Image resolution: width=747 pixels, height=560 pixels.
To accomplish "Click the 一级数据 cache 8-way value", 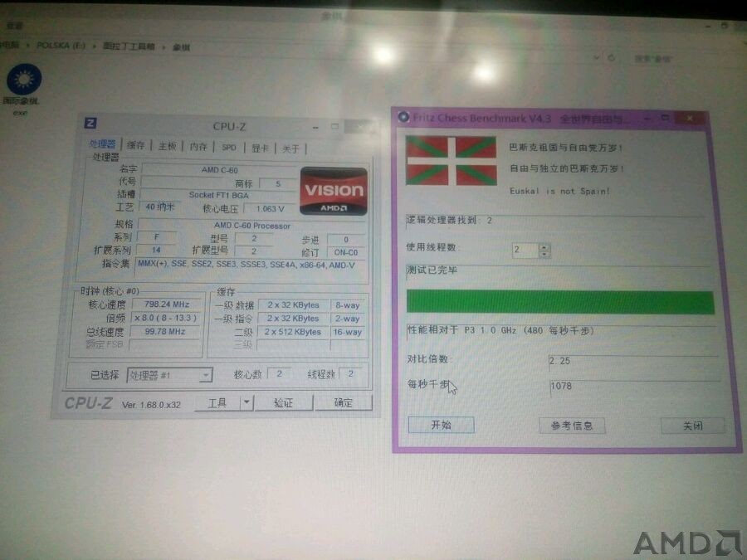I will coord(347,305).
